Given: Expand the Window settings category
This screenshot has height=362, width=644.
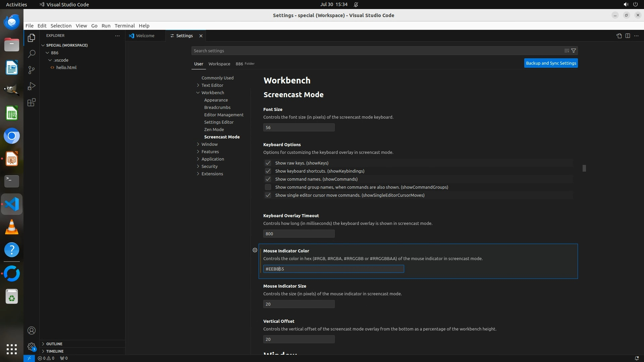Looking at the screenshot, I should tap(209, 144).
